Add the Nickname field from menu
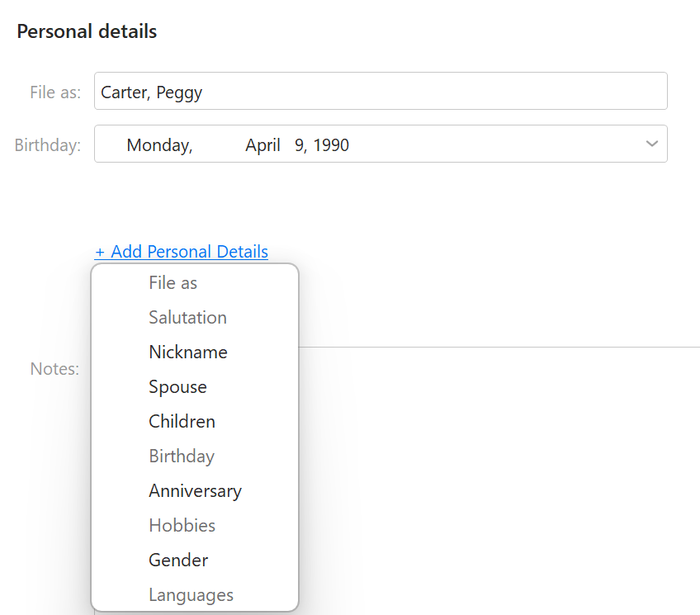700x615 pixels. coord(187,352)
